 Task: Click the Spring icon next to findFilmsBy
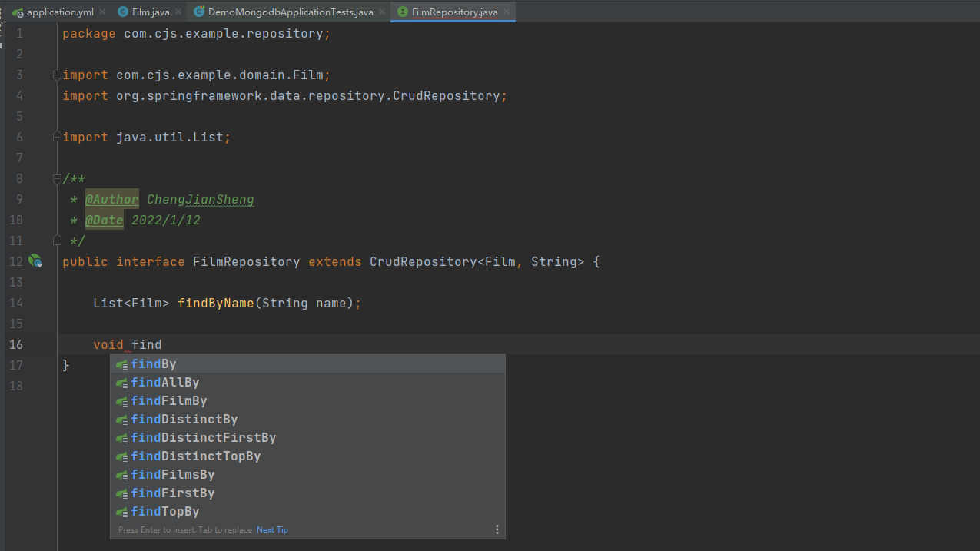pos(121,475)
